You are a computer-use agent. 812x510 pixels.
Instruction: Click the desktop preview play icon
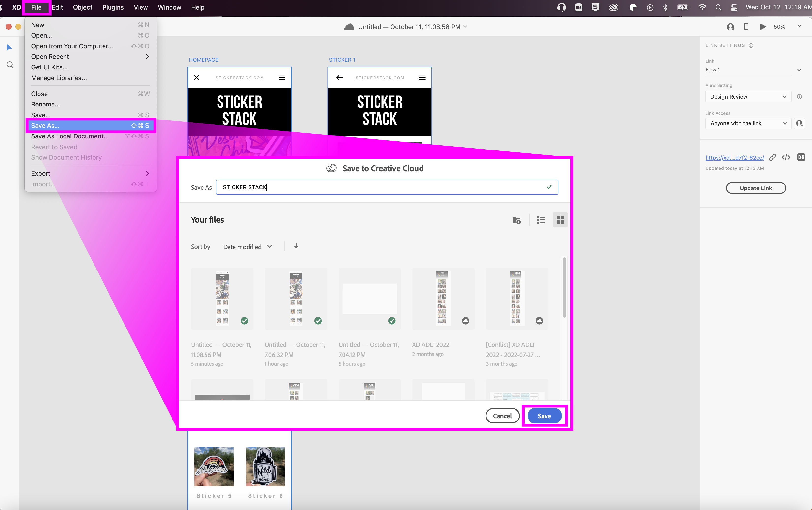(x=763, y=27)
